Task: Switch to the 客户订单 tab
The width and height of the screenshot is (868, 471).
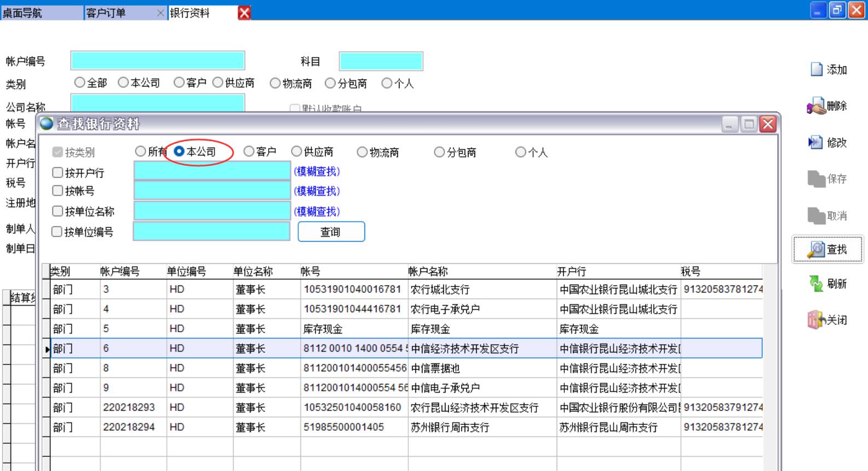Action: [106, 13]
